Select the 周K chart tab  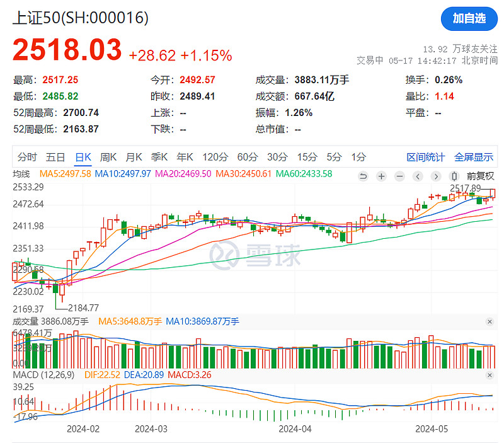[108, 157]
